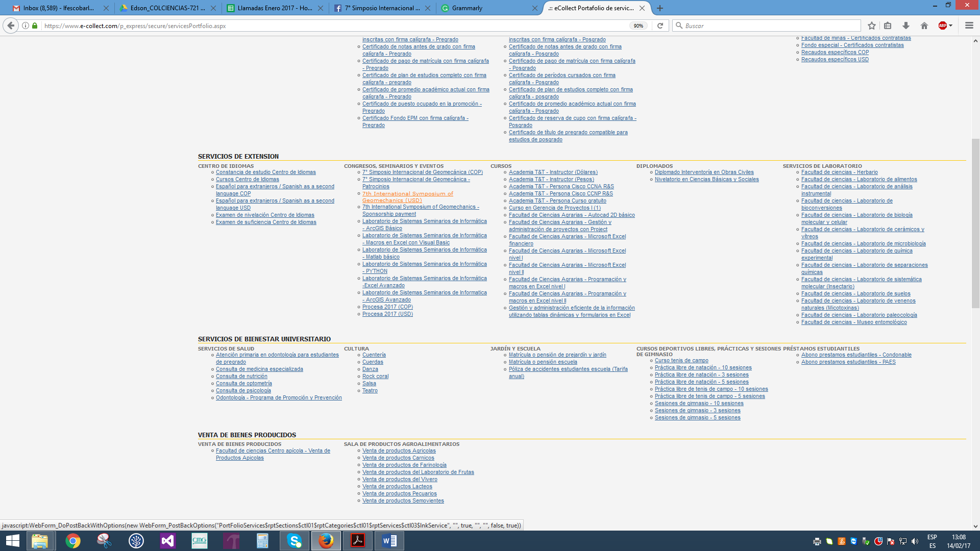Open the downloads arrow icon

(x=906, y=26)
